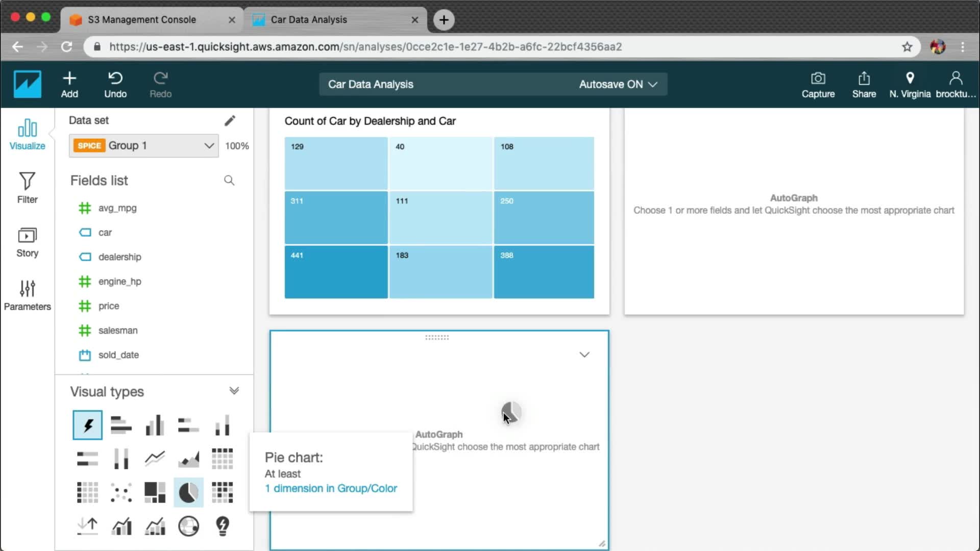Click the AutoGraph lightning bolt icon

pyautogui.click(x=87, y=425)
